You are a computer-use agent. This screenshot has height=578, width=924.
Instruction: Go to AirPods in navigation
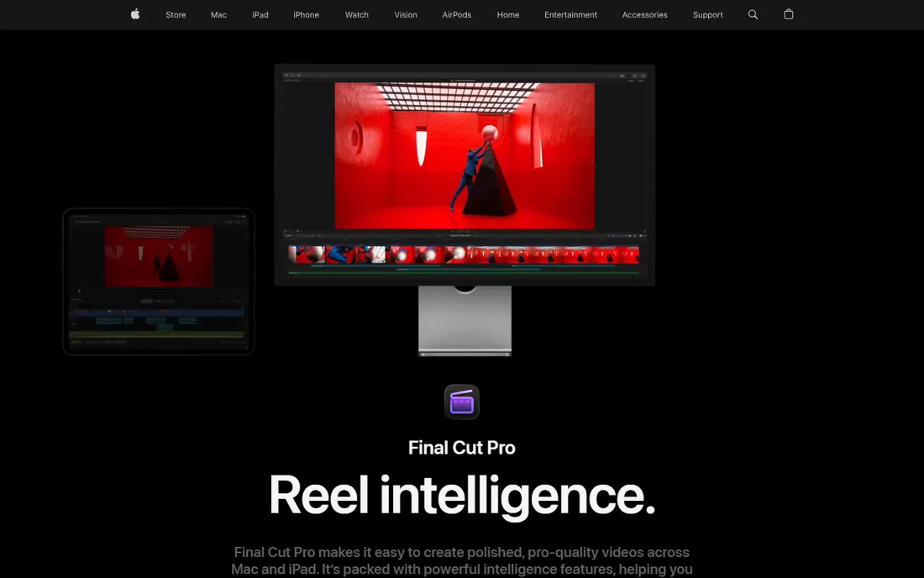point(457,15)
